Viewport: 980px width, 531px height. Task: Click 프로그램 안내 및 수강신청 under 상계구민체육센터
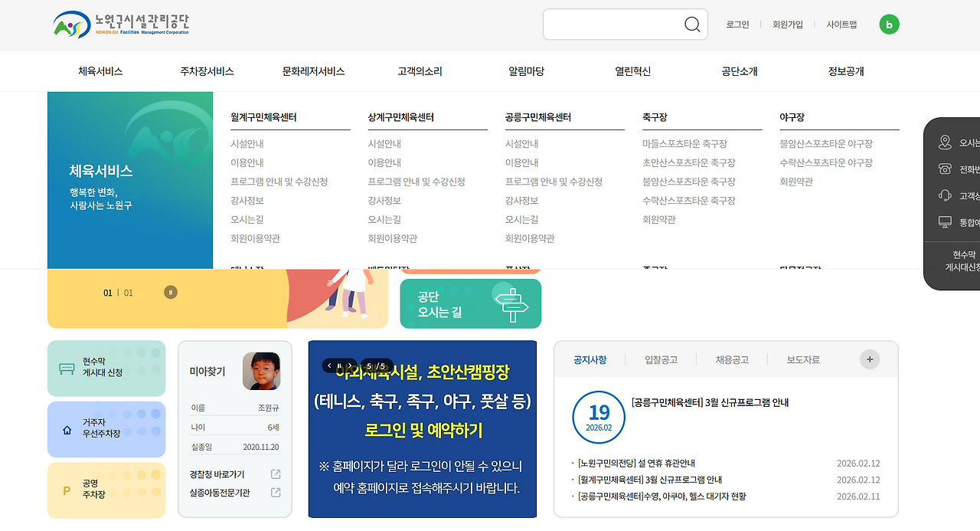tap(416, 182)
